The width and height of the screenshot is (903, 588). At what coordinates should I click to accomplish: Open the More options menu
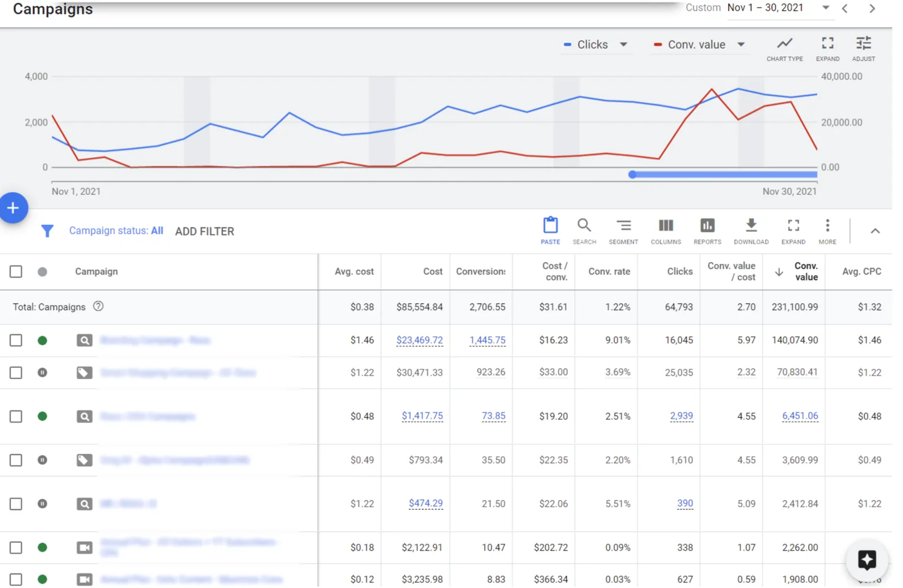coord(827,231)
